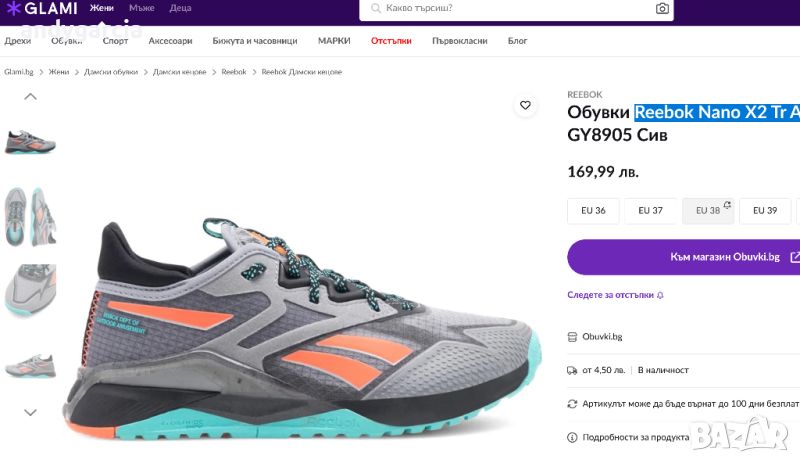The width and height of the screenshot is (800, 463).
Task: Click the info icon for product details
Action: (572, 437)
